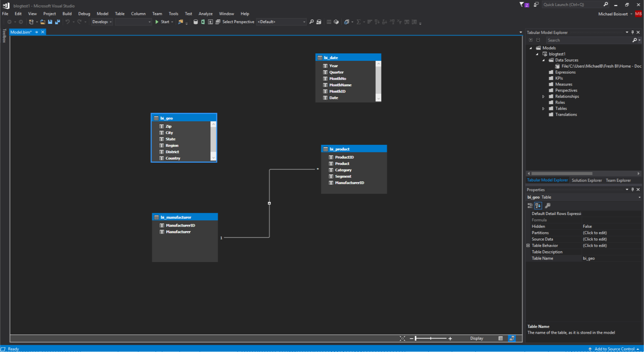Viewport: 644px width, 352px height.
Task: Click Source Data Click to edit value
Action: [x=595, y=239]
